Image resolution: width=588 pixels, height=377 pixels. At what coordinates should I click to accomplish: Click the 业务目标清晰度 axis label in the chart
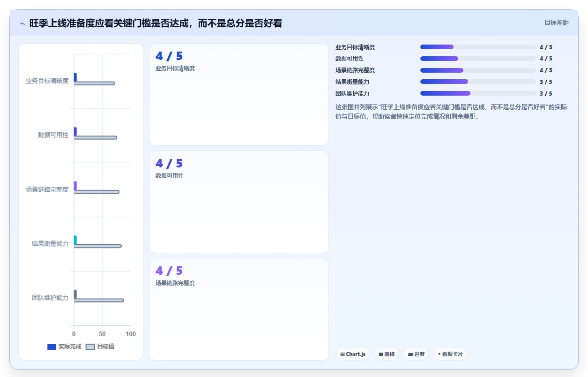(x=47, y=81)
